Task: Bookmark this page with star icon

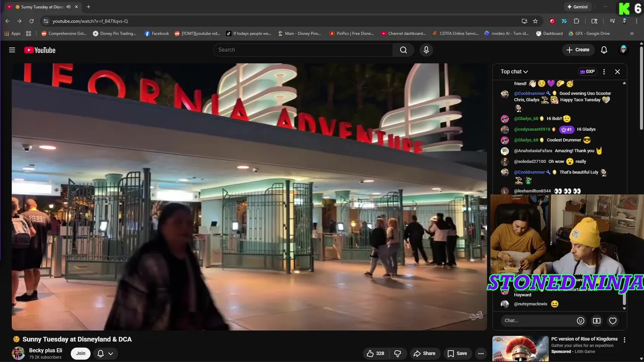Action: pos(535,21)
